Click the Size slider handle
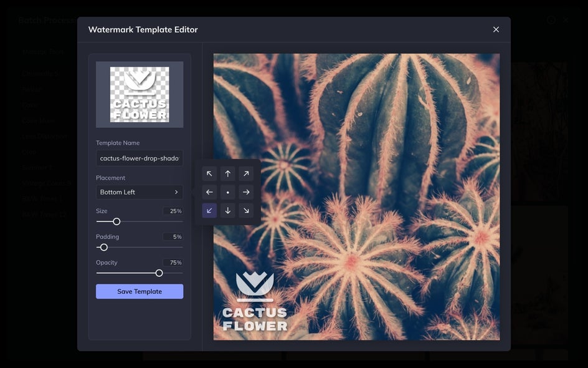 click(116, 221)
